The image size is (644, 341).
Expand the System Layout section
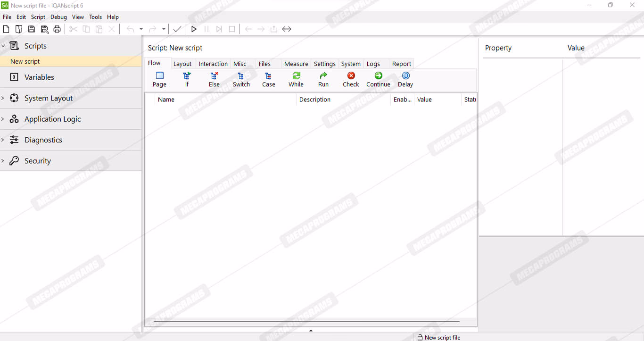pos(3,98)
